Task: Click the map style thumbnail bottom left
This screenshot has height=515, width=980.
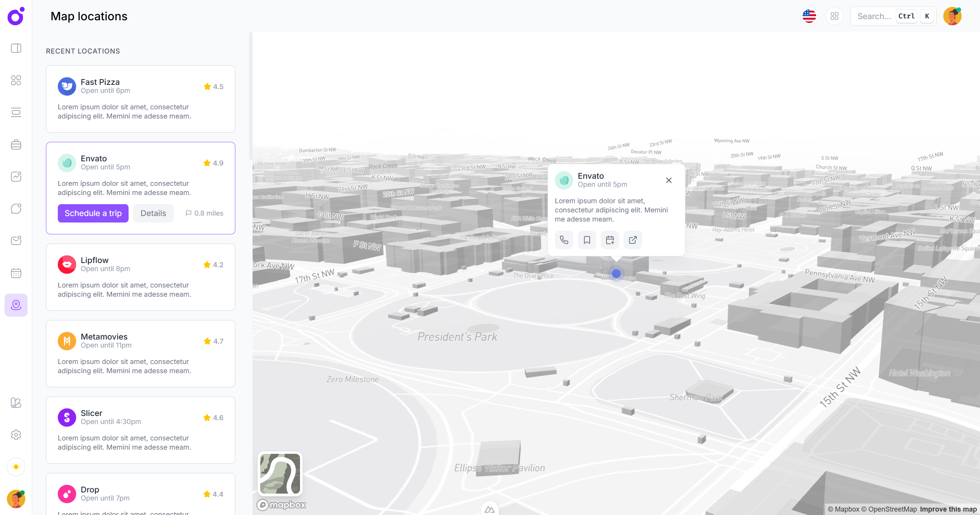Action: pyautogui.click(x=280, y=474)
